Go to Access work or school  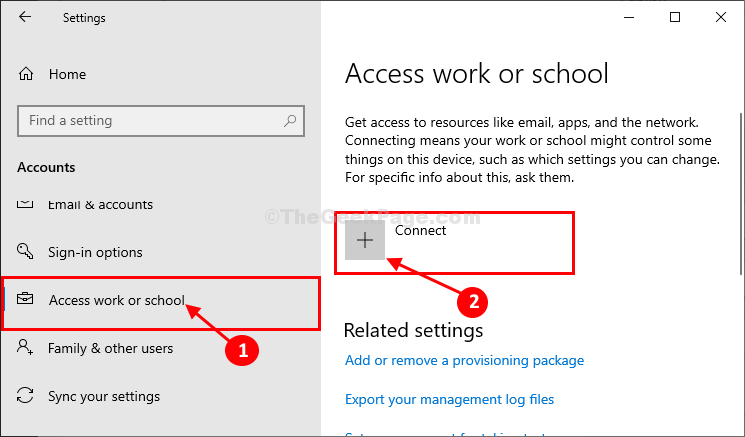point(116,300)
